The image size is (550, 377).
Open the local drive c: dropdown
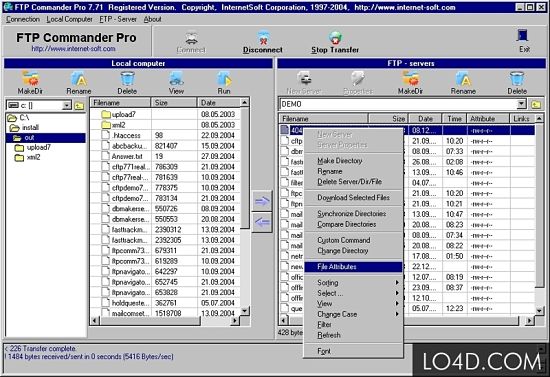pos(67,105)
